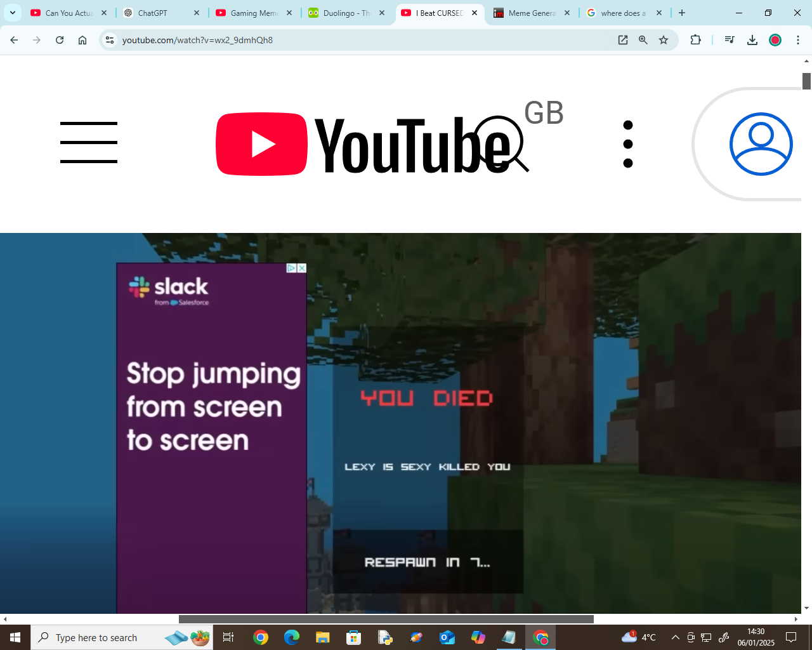Switch to the 'Can You Actua' tab

(x=69, y=13)
